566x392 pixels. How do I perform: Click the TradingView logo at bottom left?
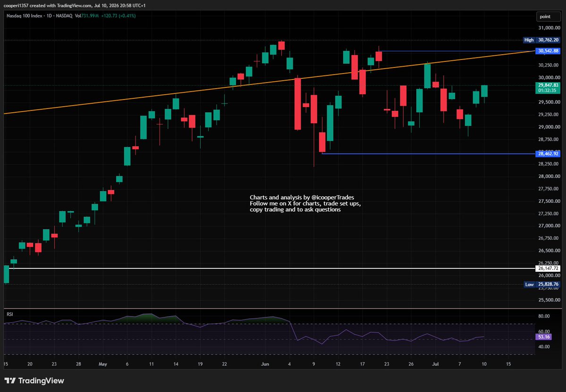[34, 381]
